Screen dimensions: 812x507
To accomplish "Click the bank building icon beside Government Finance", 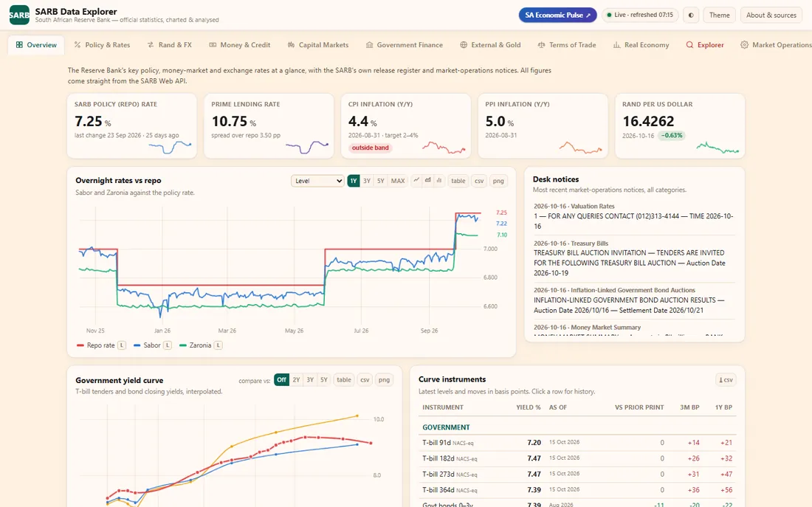I will pyautogui.click(x=369, y=45).
